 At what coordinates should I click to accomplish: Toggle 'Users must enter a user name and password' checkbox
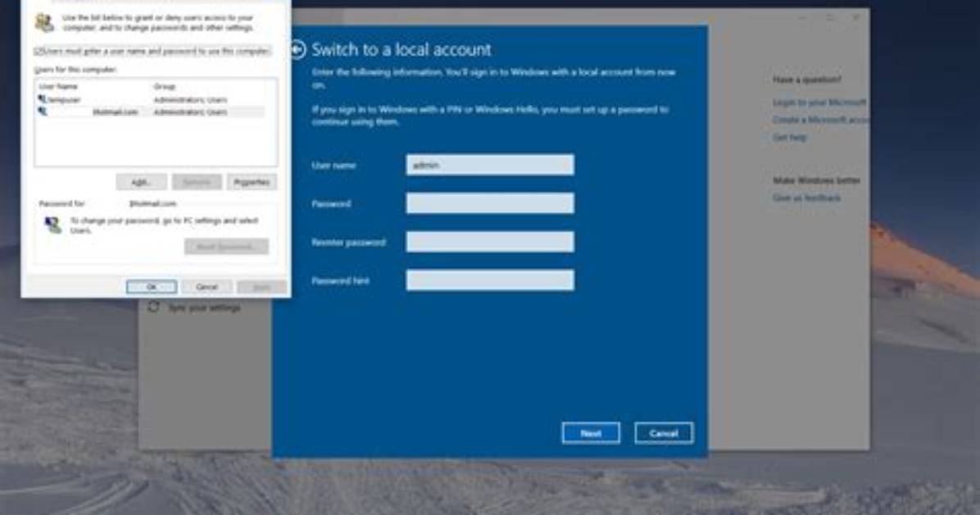(37, 52)
